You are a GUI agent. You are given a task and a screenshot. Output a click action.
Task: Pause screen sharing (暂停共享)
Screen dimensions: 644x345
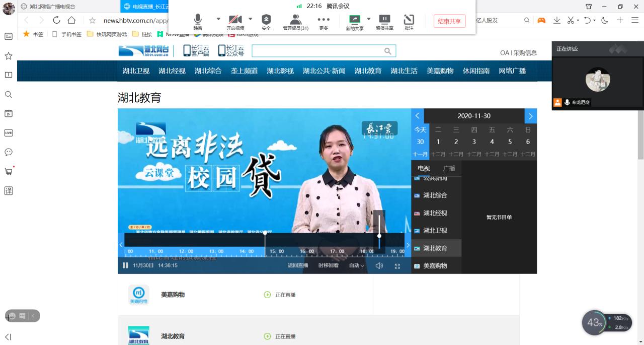[384, 21]
